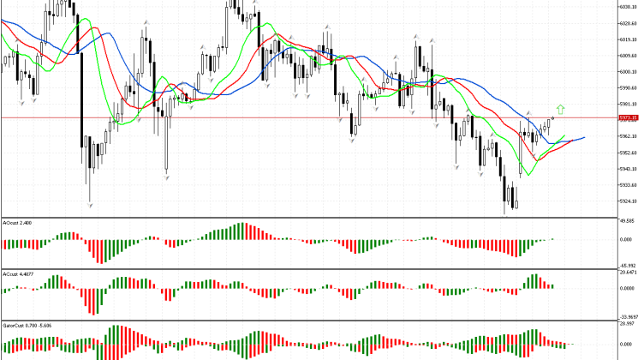Click the 6000.10 price on the scale
The height and width of the screenshot is (360, 644).
tap(628, 71)
